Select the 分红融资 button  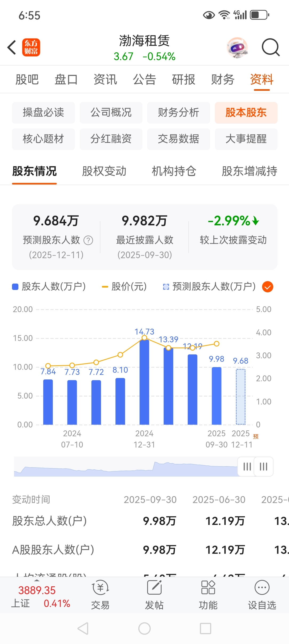(x=111, y=139)
